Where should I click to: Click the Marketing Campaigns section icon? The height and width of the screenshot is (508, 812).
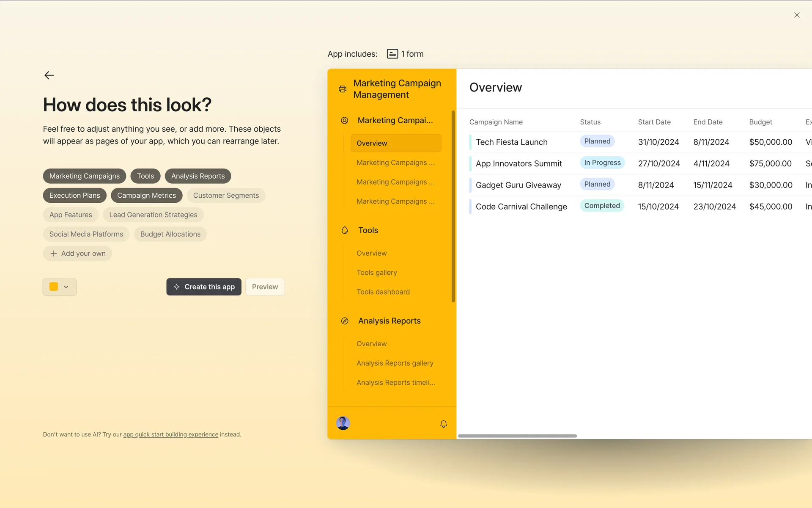pyautogui.click(x=345, y=121)
